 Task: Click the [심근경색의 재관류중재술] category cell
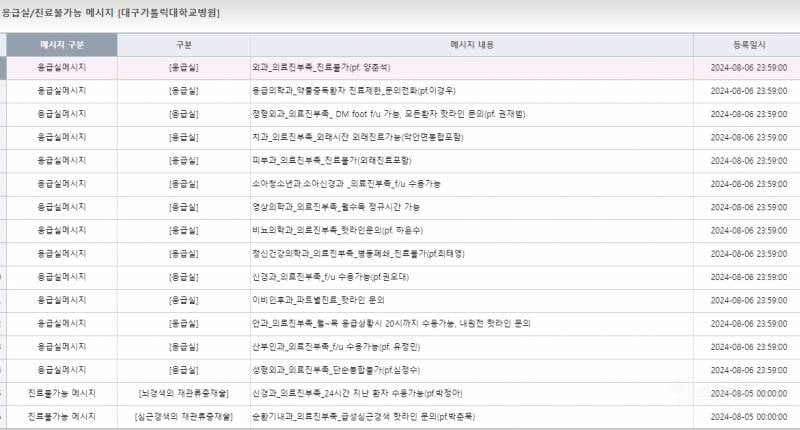click(184, 417)
